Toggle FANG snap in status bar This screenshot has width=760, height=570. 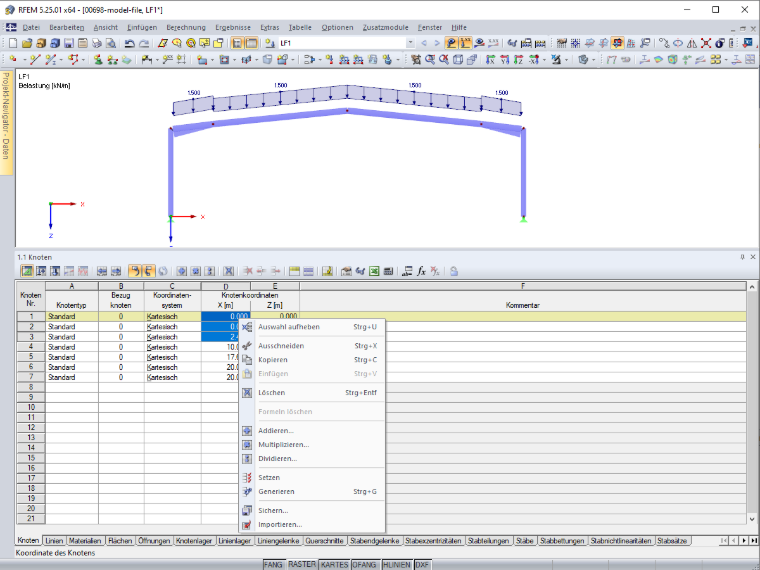point(273,565)
